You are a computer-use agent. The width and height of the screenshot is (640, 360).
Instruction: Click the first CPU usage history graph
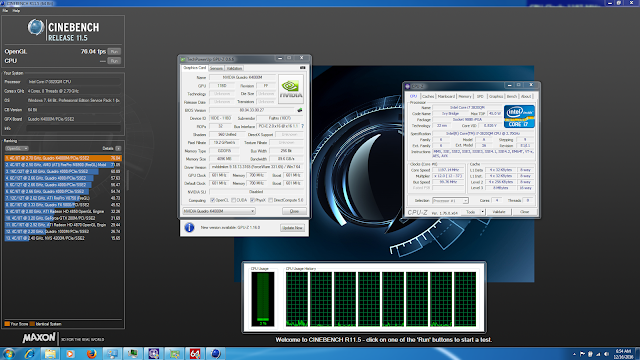tap(297, 299)
